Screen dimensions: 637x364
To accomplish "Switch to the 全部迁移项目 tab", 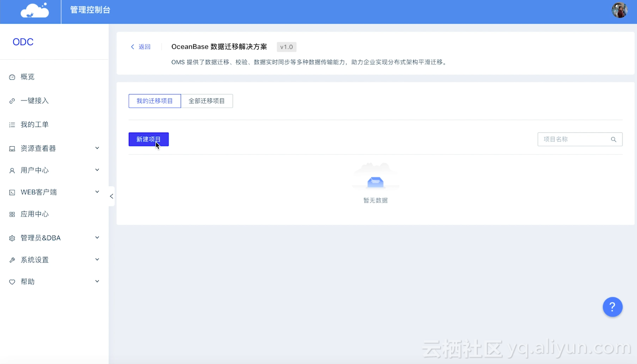I will point(207,101).
